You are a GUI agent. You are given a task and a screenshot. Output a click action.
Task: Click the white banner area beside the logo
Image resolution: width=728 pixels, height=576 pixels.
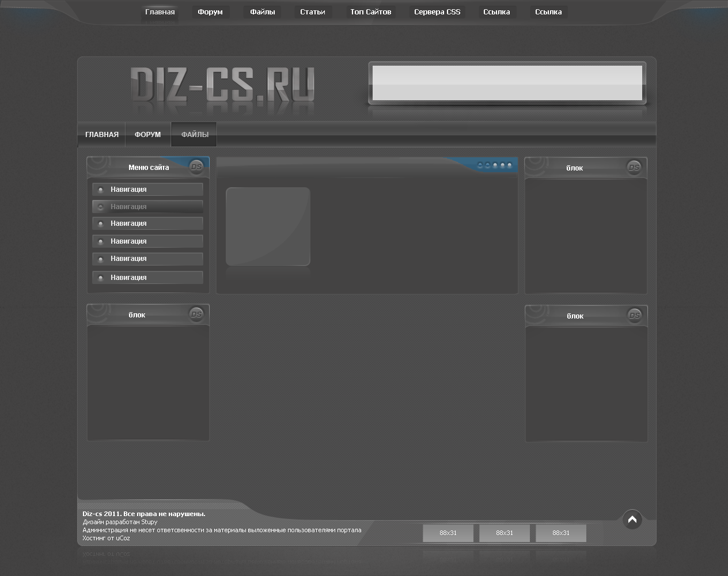[x=507, y=83]
